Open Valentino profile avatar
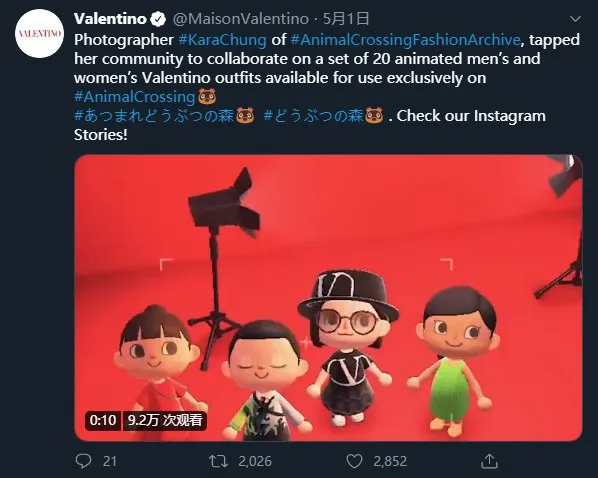Screen dimensions: 598x478 pyautogui.click(x=39, y=34)
